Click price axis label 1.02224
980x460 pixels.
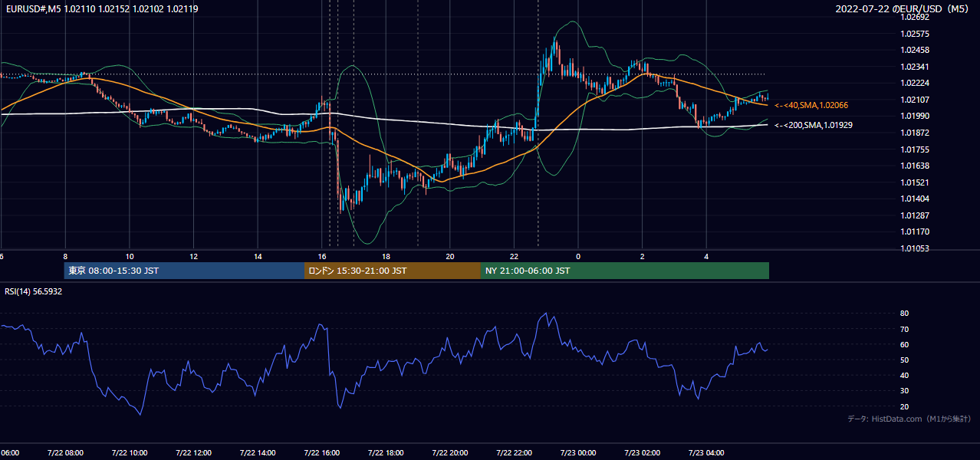tap(914, 84)
